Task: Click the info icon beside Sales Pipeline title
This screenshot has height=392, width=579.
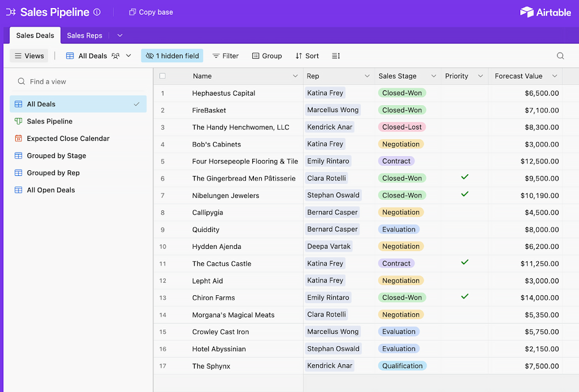Action: 97,12
